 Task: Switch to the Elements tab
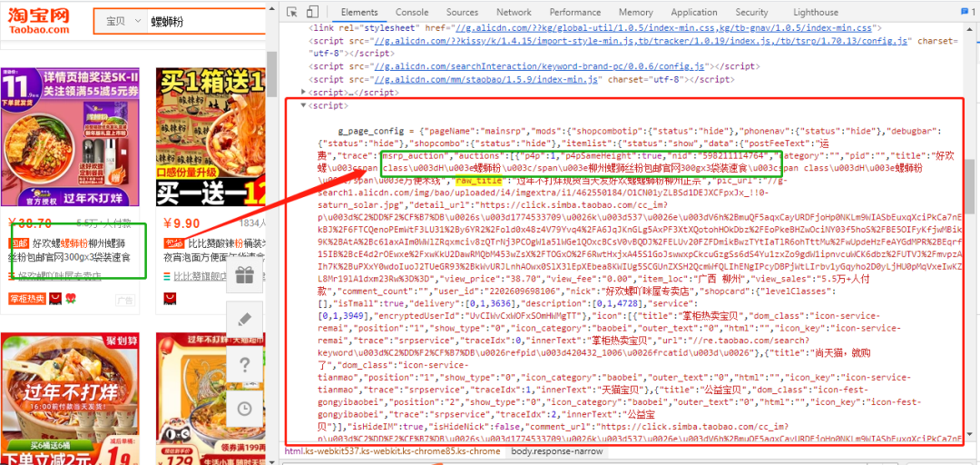(x=359, y=12)
